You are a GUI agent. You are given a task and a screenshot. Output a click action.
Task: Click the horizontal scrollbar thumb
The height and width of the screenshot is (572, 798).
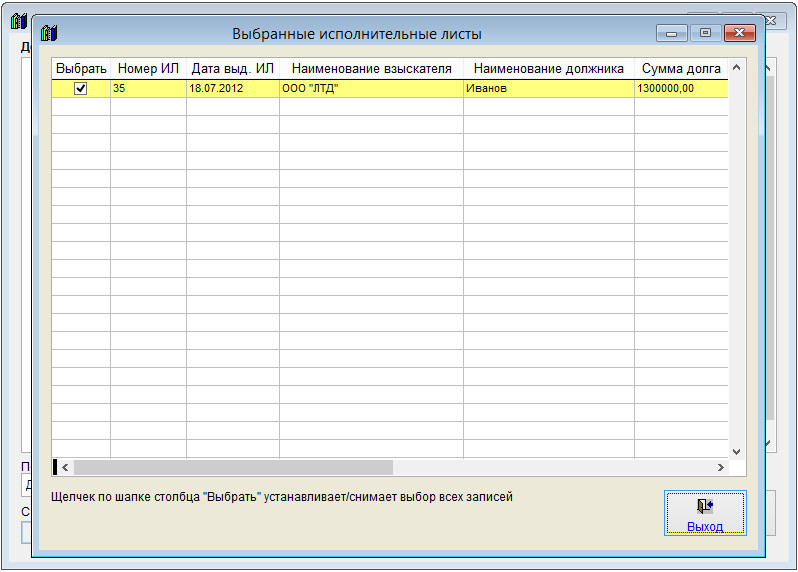tap(234, 467)
